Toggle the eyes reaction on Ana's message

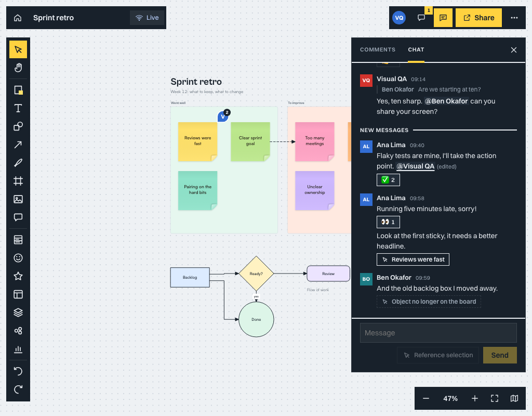(x=388, y=222)
